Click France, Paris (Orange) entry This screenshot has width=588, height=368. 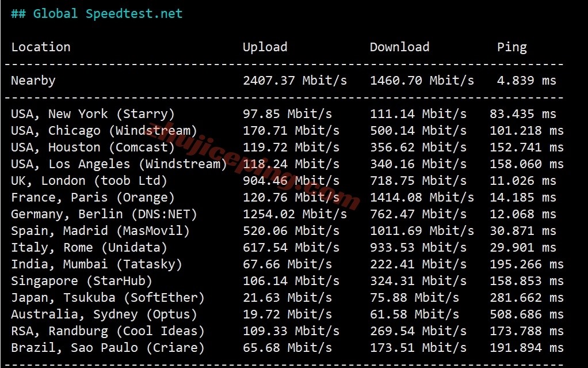[x=93, y=198]
